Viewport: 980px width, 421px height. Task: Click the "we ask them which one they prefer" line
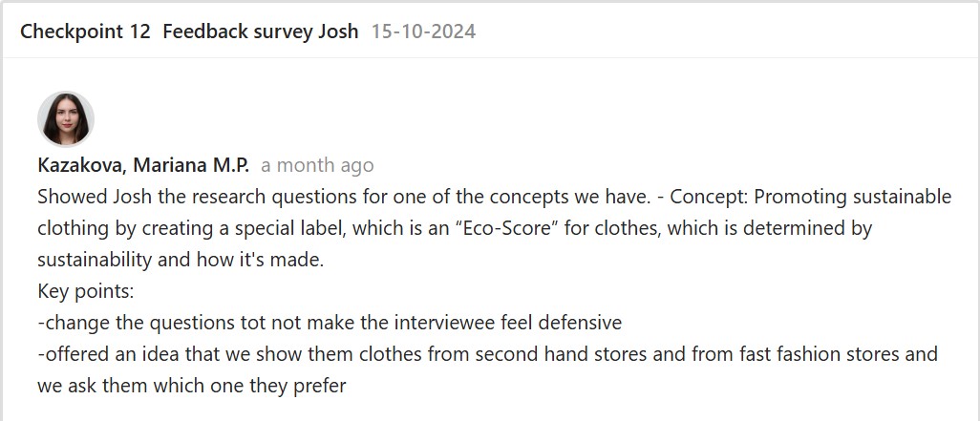click(x=191, y=386)
